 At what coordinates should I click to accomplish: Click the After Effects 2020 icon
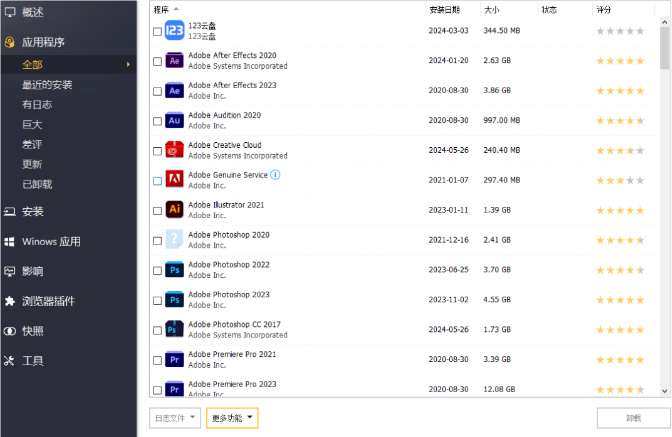tap(174, 61)
